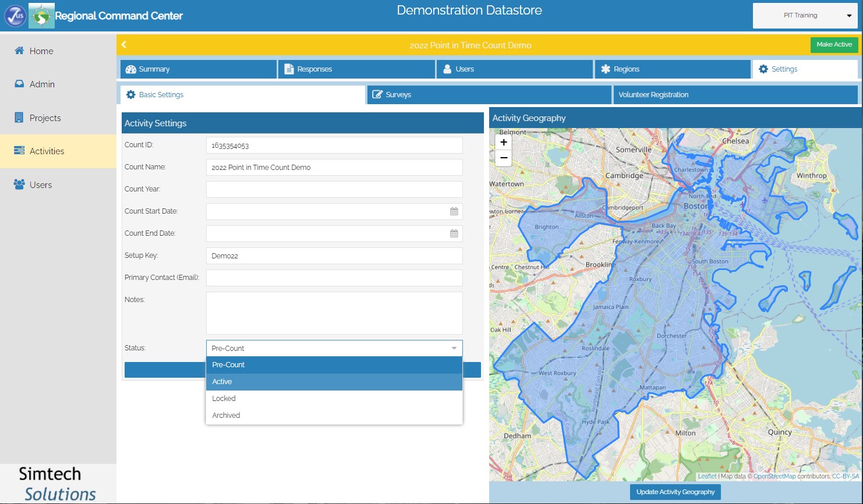Click the Home icon in the sidebar
The height and width of the screenshot is (504, 863).
click(19, 51)
